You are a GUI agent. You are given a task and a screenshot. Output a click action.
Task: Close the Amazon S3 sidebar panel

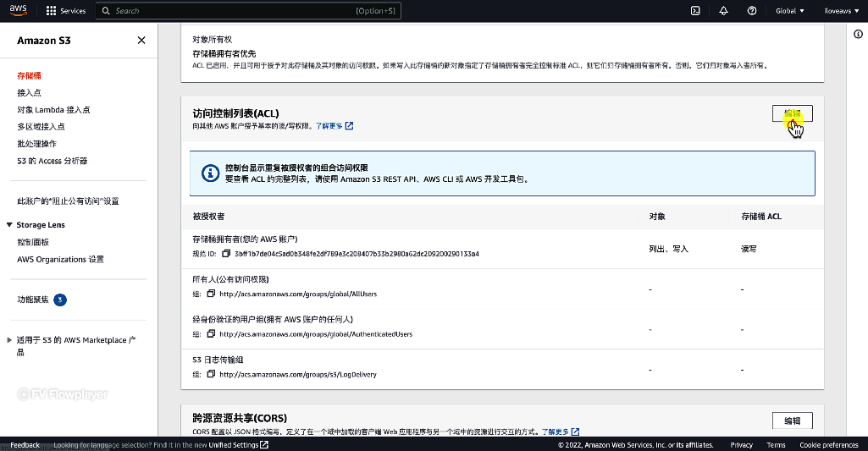coord(141,41)
